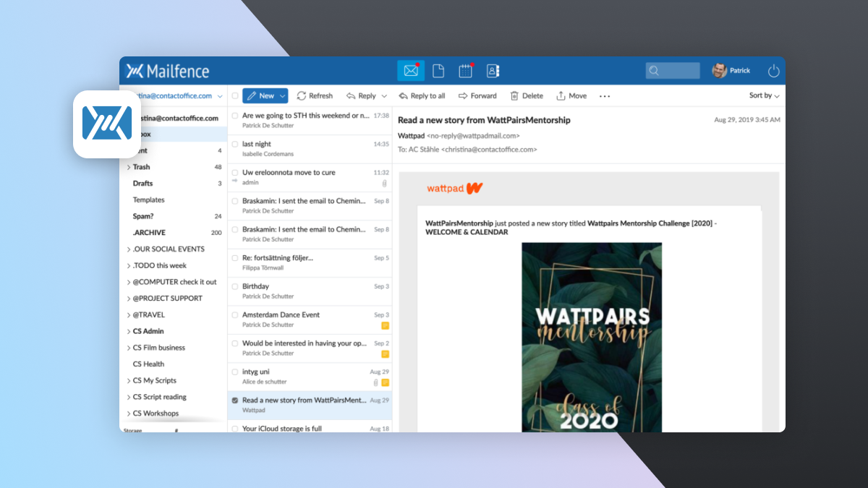Click yellow tag on Amsterdam Dance Event

(386, 325)
